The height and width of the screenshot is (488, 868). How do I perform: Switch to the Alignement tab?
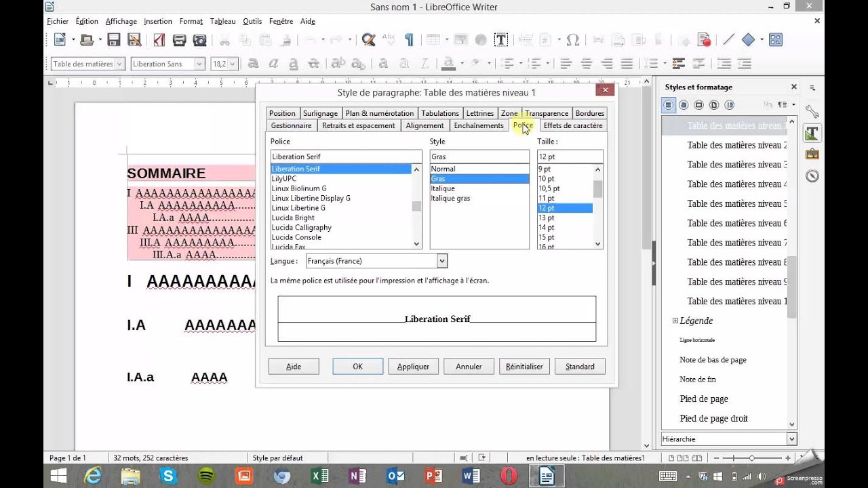[x=425, y=125]
